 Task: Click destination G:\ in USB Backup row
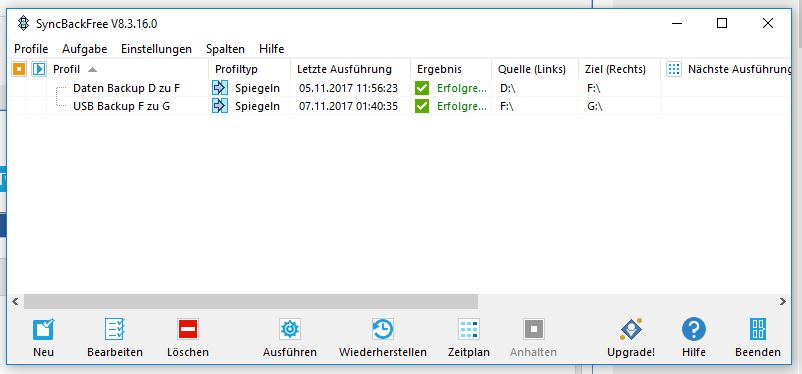coord(595,106)
